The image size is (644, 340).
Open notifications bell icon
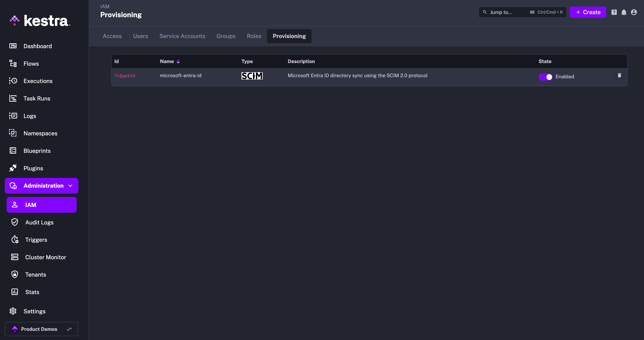(624, 12)
